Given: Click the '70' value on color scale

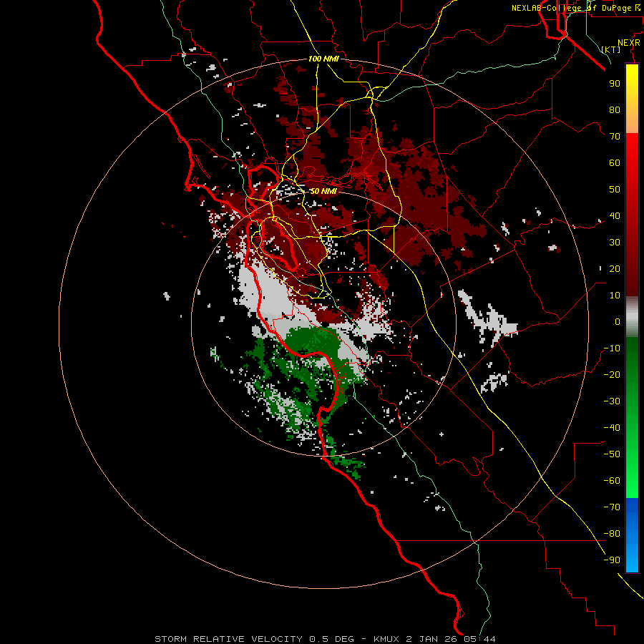Looking at the screenshot, I should point(615,137).
